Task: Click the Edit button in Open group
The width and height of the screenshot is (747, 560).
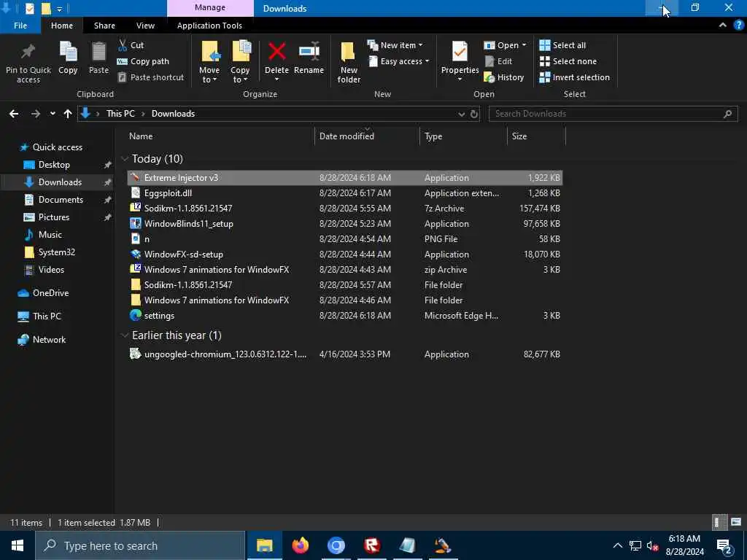Action: [x=498, y=61]
